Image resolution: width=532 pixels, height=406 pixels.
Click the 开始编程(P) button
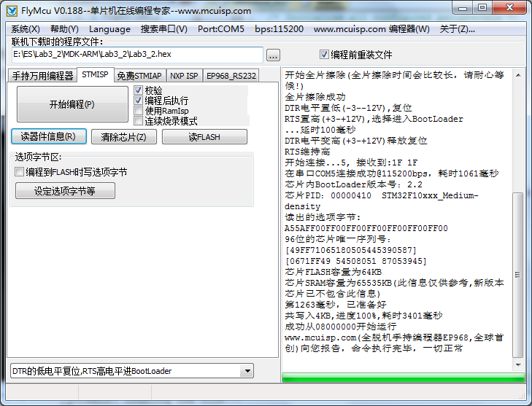point(72,104)
